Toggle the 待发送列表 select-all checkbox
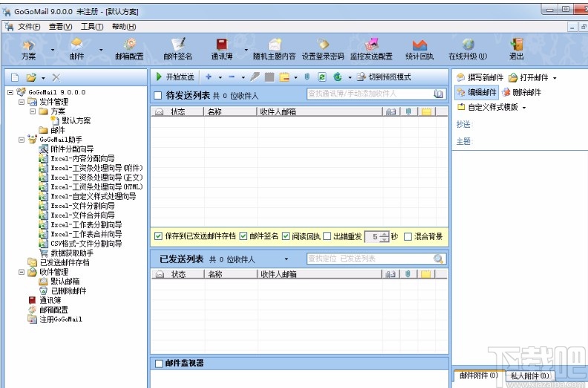588x388 pixels. point(158,95)
